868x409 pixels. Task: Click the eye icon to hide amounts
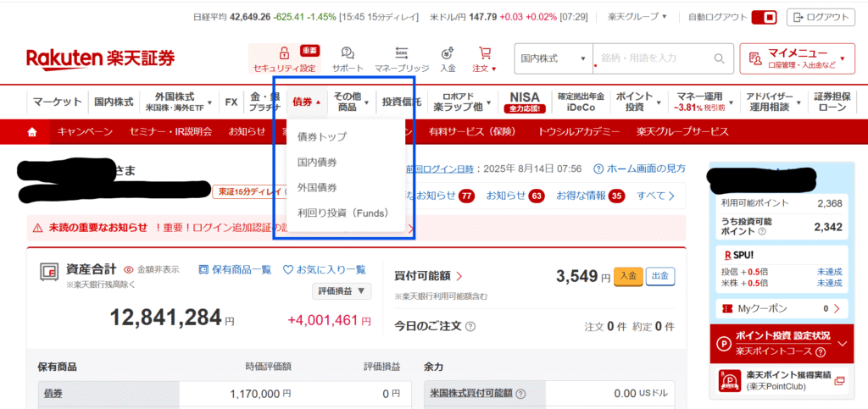click(129, 270)
